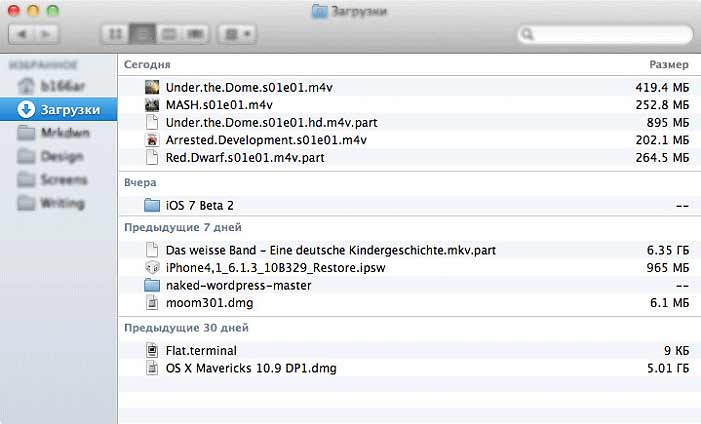Screen dimensions: 701x424
Task: Switch to column view
Action: pos(169,34)
